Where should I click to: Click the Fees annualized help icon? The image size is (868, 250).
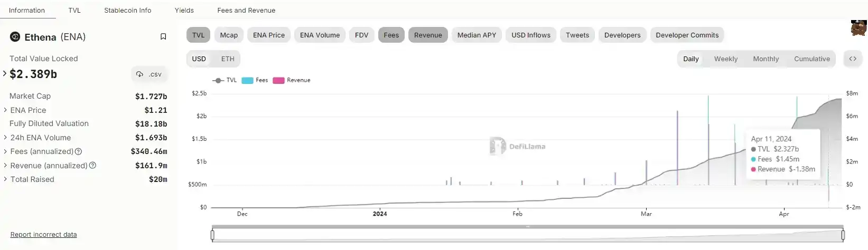(79, 152)
